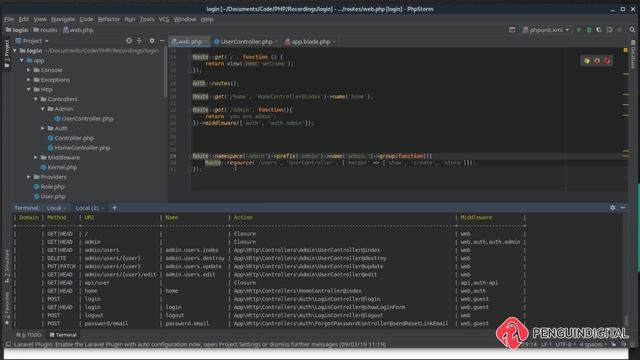Click the yellow-green browser preview icon in the editor
Image resolution: width=640 pixels, height=360 pixels.
(x=587, y=61)
